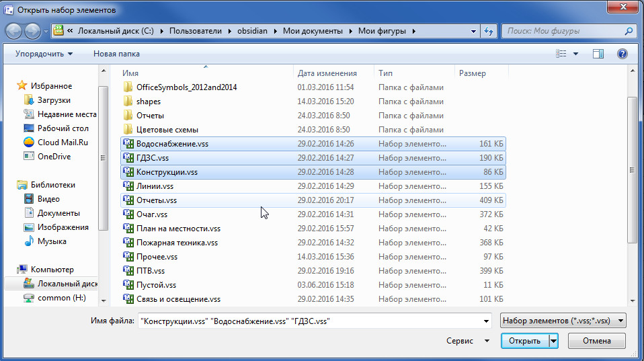This screenshot has height=361, width=644.
Task: Open the Сервис tools dropdown
Action: click(467, 341)
